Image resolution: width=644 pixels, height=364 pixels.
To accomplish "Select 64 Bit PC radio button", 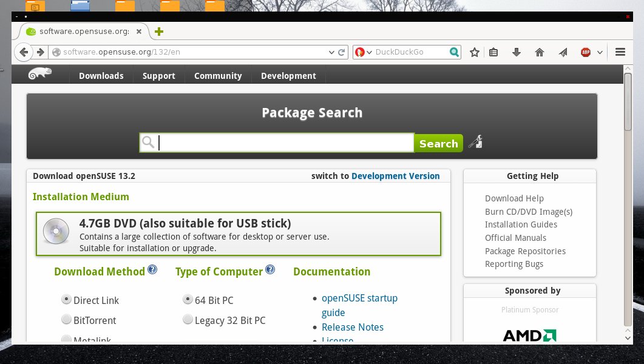I will [x=188, y=300].
